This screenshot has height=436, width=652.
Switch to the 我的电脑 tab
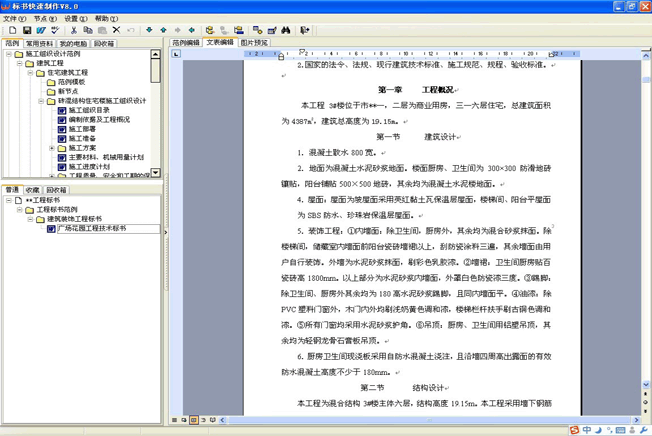pyautogui.click(x=73, y=44)
